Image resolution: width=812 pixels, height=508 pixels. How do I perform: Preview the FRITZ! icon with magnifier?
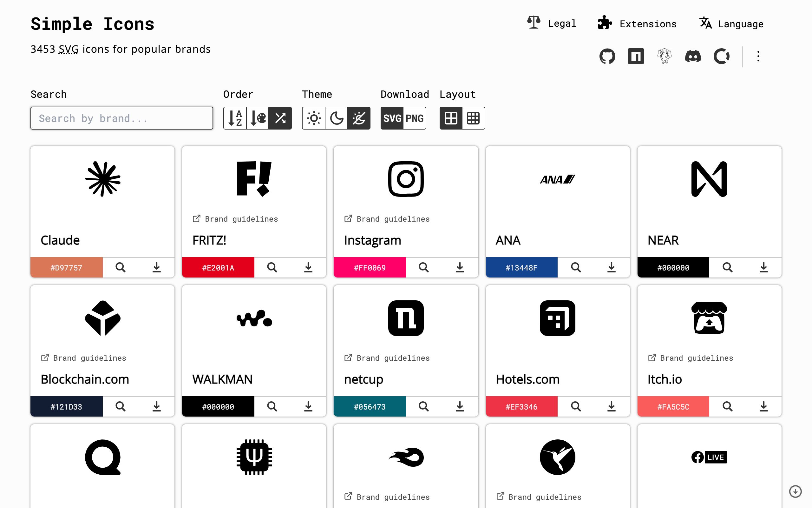[x=272, y=267]
